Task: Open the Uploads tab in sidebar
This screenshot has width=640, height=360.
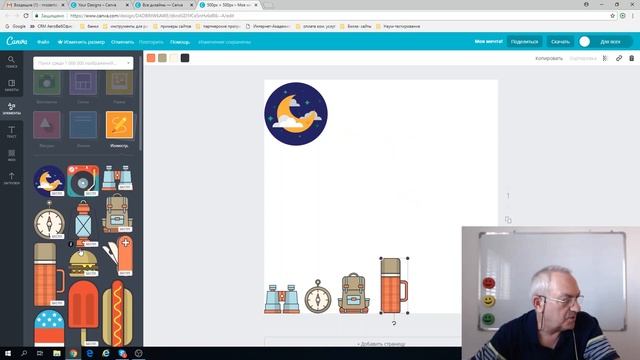Action: [x=11, y=178]
